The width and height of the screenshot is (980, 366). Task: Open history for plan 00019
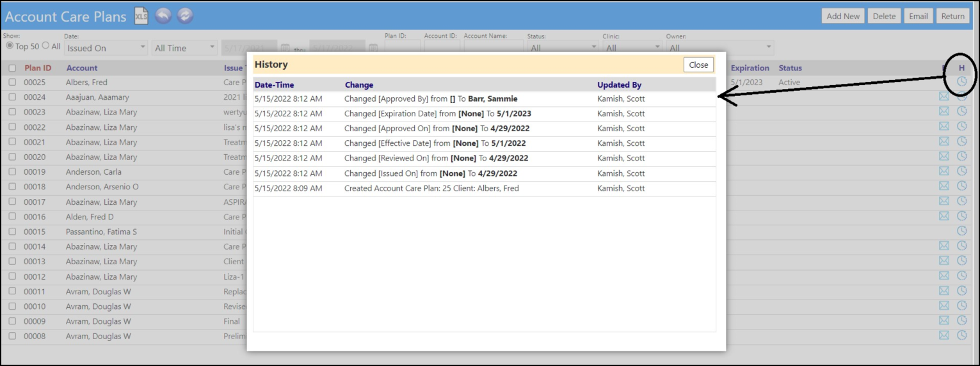point(961,171)
